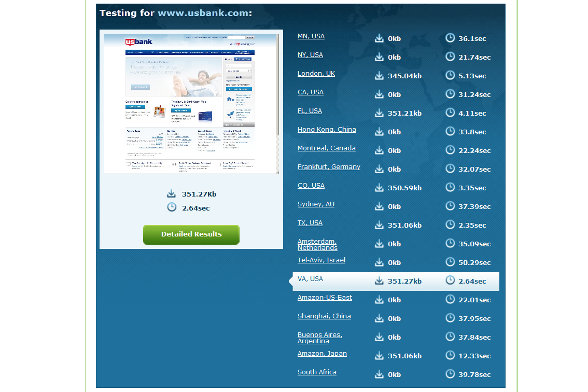Click clock icon next to 12.33sec
The width and height of the screenshot is (588, 392).
pyautogui.click(x=450, y=355)
